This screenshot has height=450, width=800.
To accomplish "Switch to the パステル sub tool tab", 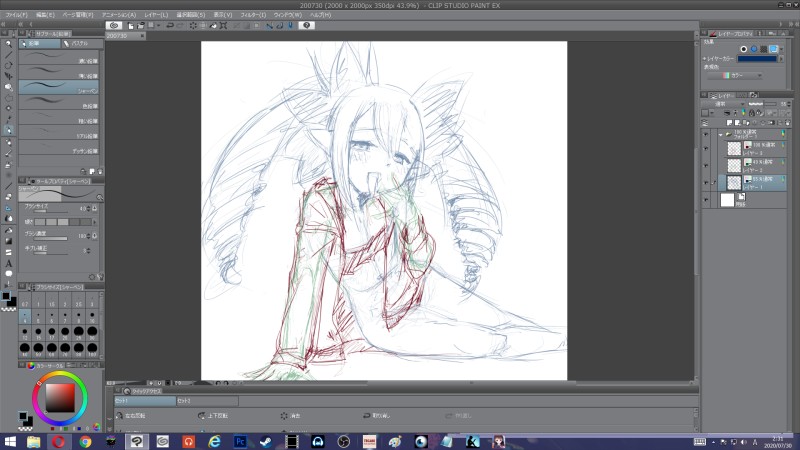I will pos(82,43).
